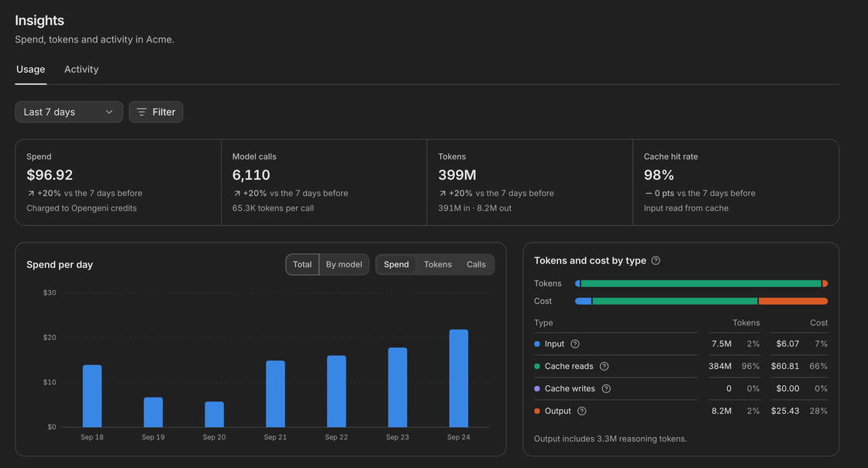The image size is (868, 468).
Task: Click the Cost column header
Action: 818,322
